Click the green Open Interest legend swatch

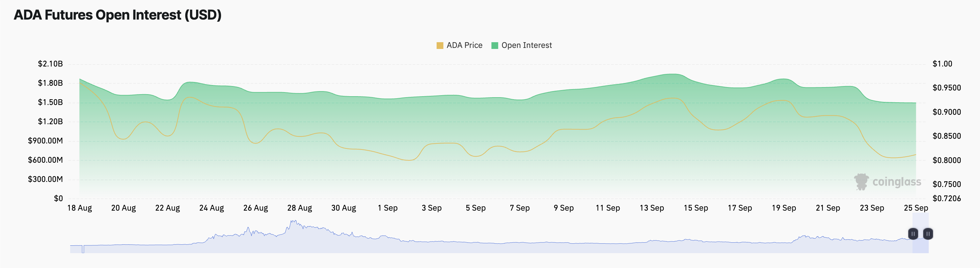coord(495,46)
